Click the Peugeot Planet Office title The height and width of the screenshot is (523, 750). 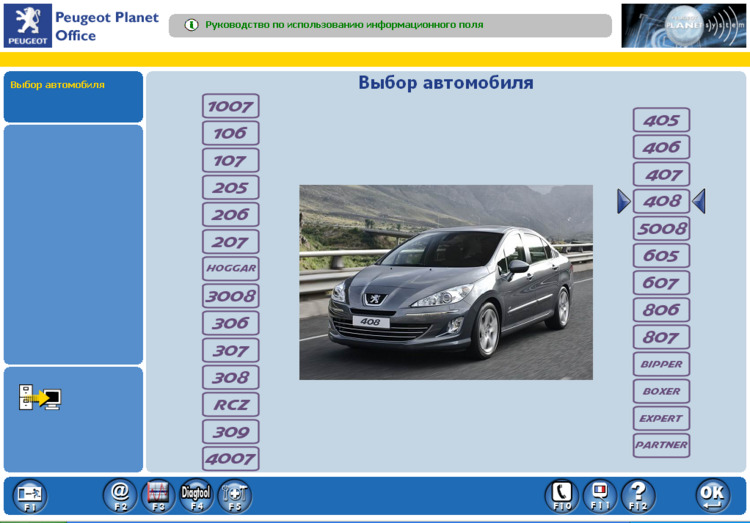click(x=107, y=26)
